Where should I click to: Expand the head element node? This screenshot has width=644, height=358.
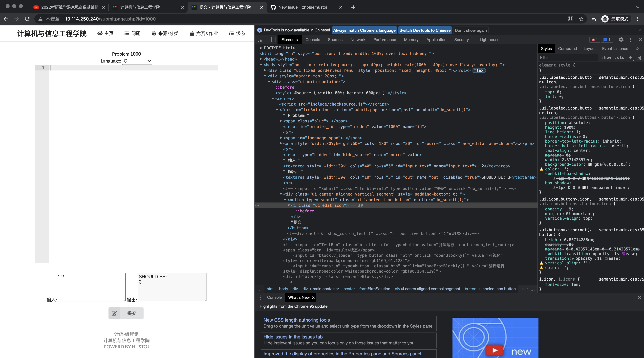tap(261, 59)
